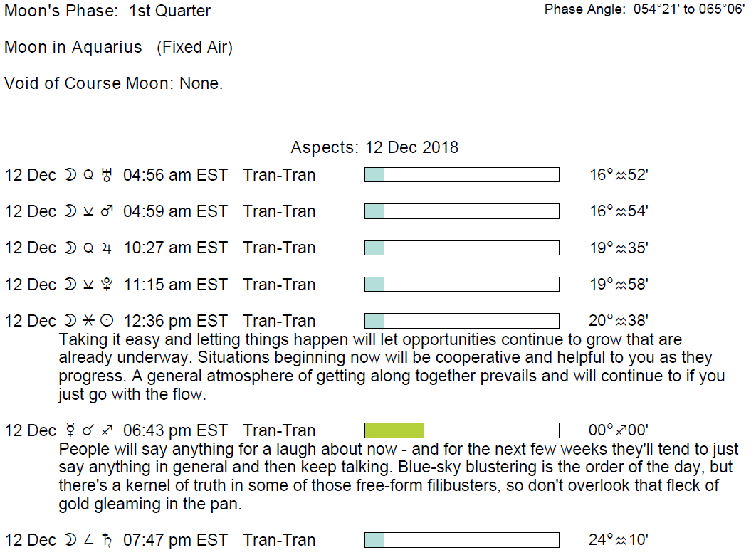This screenshot has height=555, width=756.
Task: Click the Sagittarius glyph beside 06:43 pm EST
Action: pos(107,430)
